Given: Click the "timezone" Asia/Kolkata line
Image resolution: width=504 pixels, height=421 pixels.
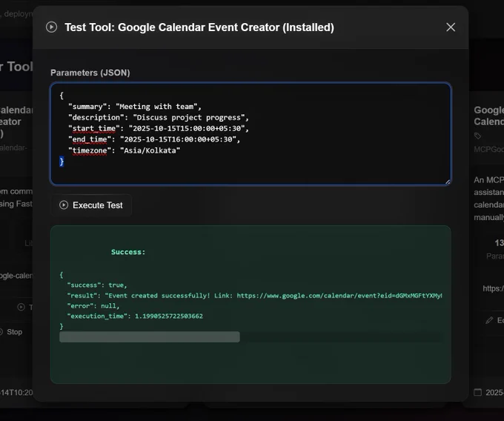Looking at the screenshot, I should pos(124,150).
